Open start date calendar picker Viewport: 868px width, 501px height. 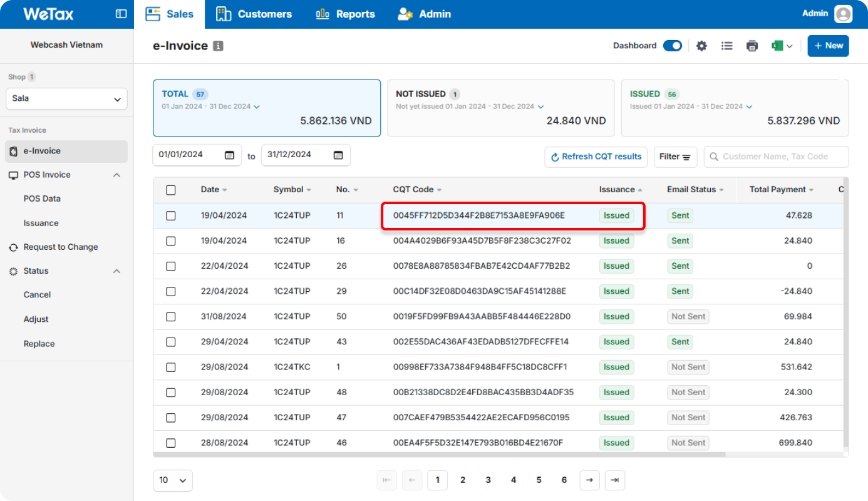[x=229, y=155]
